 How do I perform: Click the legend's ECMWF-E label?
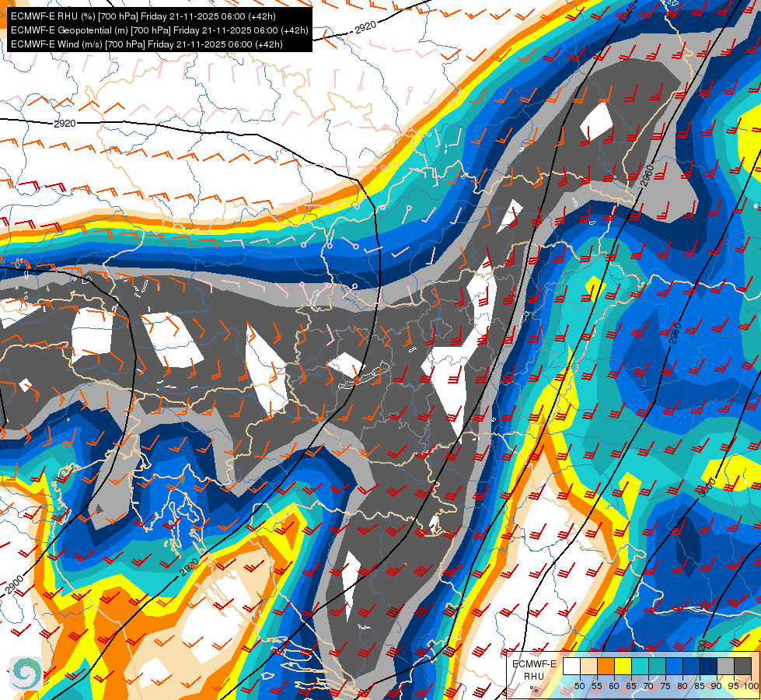tap(534, 664)
